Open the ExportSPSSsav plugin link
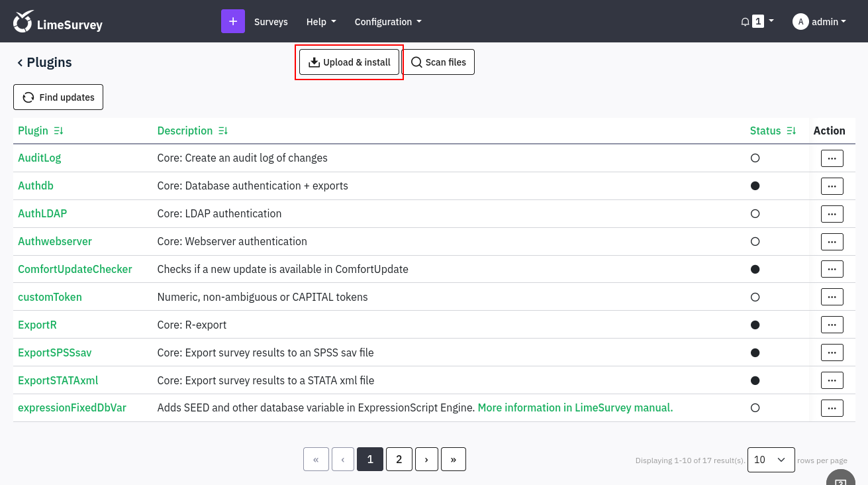This screenshot has width=868, height=485. [55, 353]
